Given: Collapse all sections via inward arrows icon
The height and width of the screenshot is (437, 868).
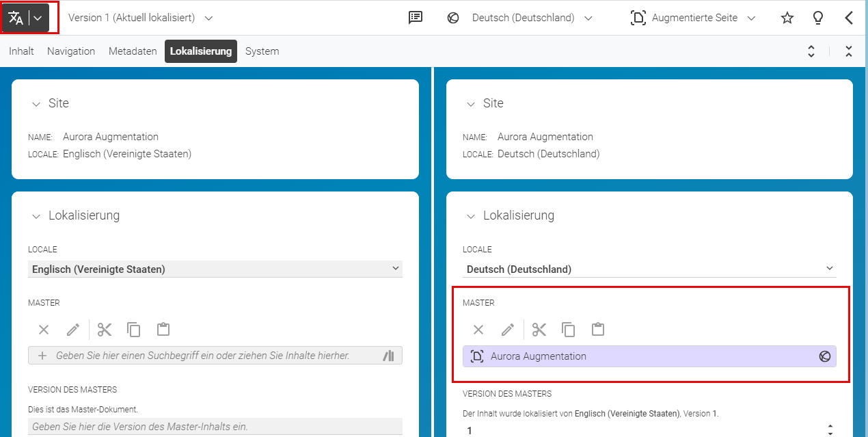Looking at the screenshot, I should click(x=848, y=51).
